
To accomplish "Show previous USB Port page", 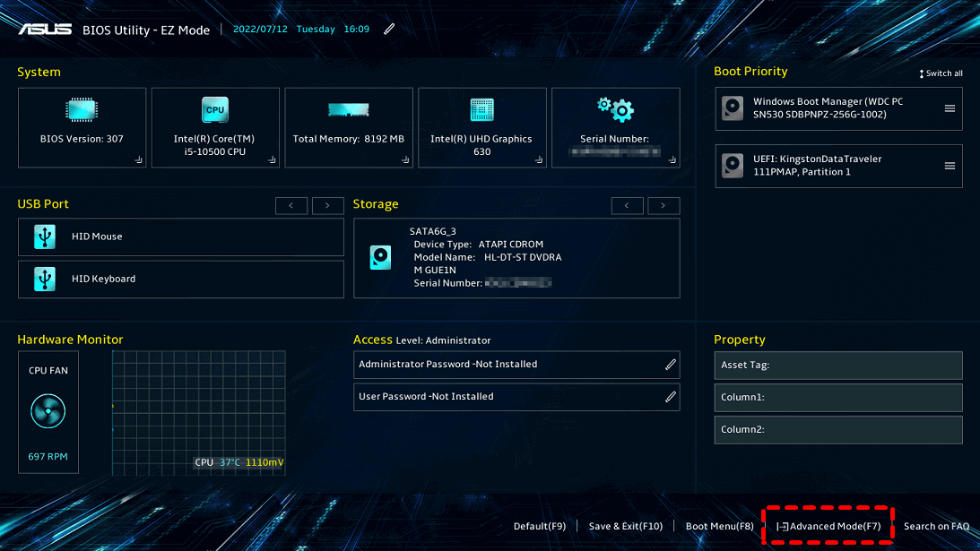I will [291, 206].
